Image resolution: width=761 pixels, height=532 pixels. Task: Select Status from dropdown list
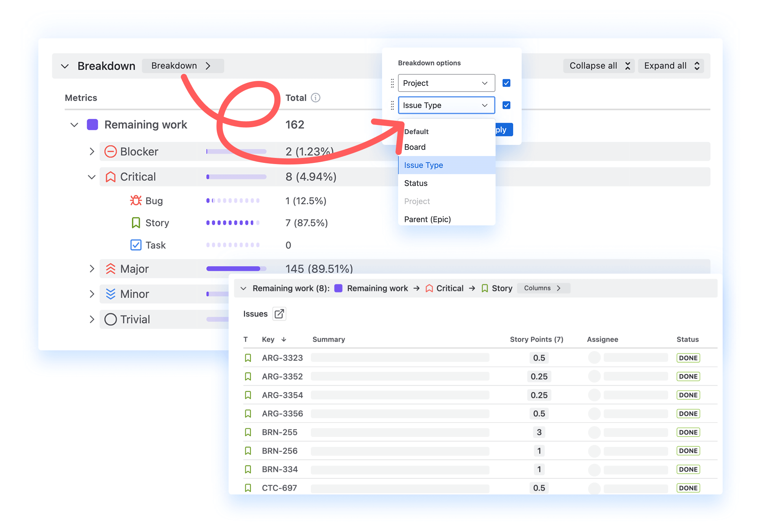tap(416, 183)
